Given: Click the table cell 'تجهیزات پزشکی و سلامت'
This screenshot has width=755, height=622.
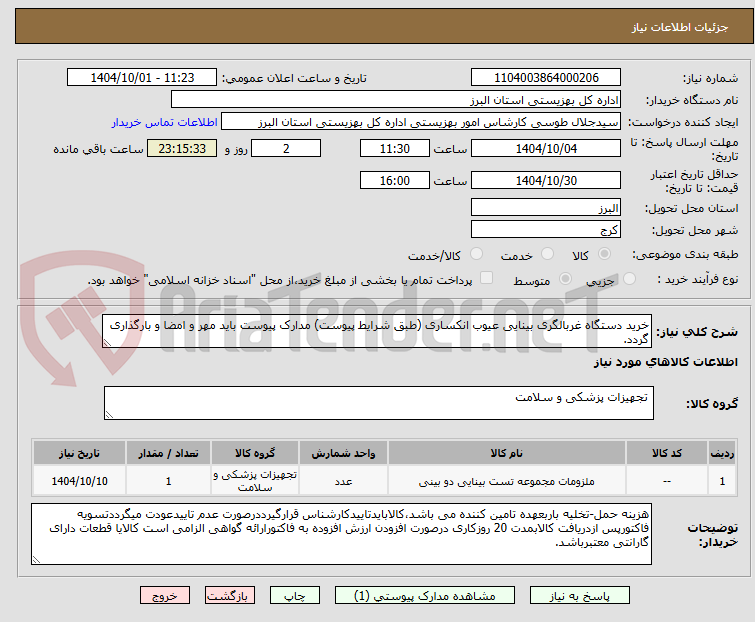Looking at the screenshot, I should (x=255, y=481).
